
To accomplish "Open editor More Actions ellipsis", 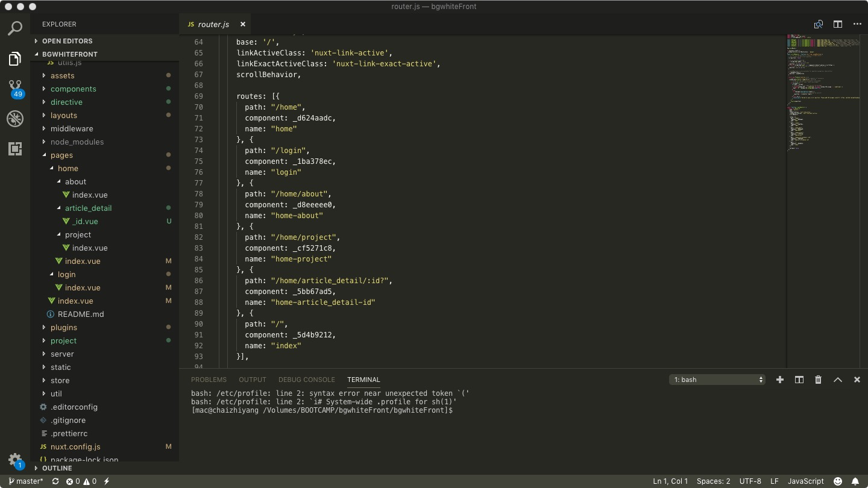I will click(857, 24).
